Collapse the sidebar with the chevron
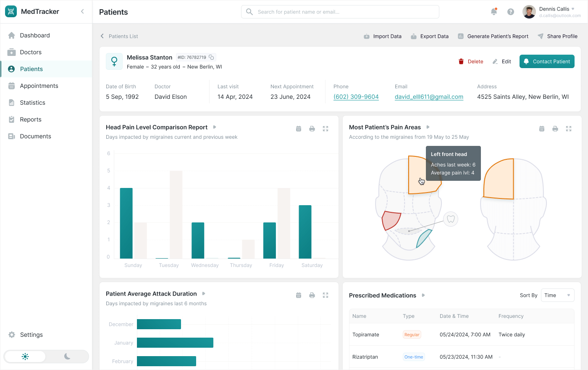Viewport: 588px width, 370px height. pos(82,11)
